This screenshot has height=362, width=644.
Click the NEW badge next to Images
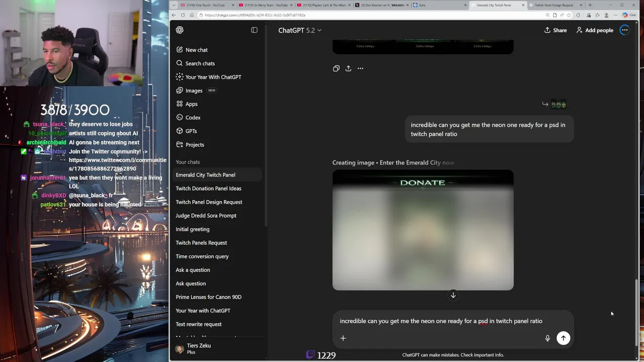pos(212,90)
